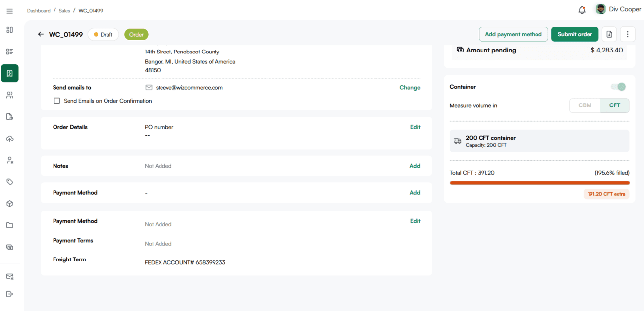Go back using the arrow beside WC_01499
The height and width of the screenshot is (311, 644).
coord(41,34)
